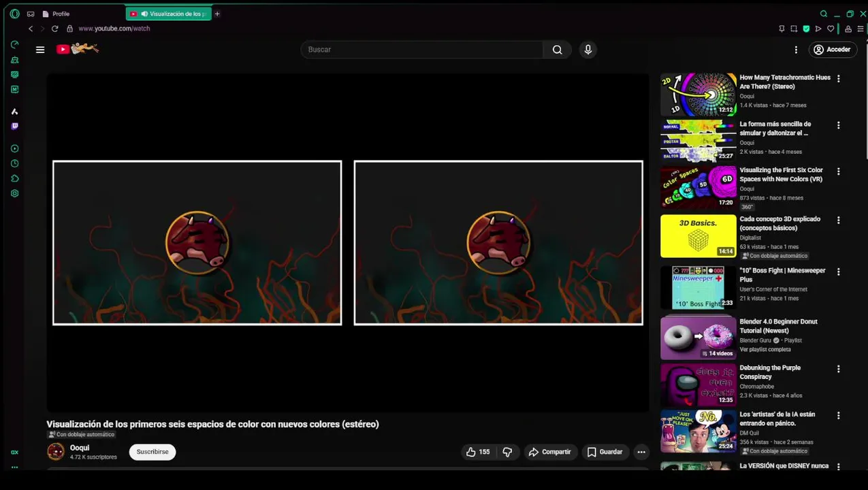
Task: Open the Opera GX main menu logo
Action: [x=14, y=14]
